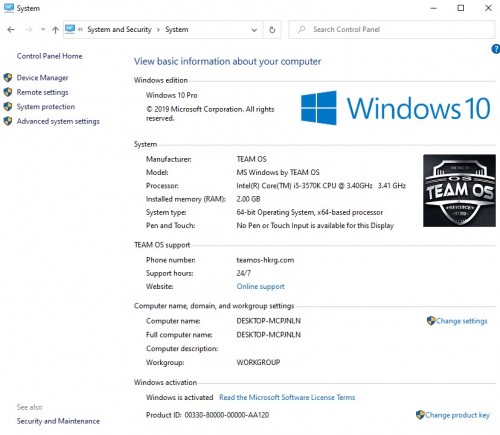Screen dimensions: 500x435
Task: Open Online support website link
Action: click(260, 286)
